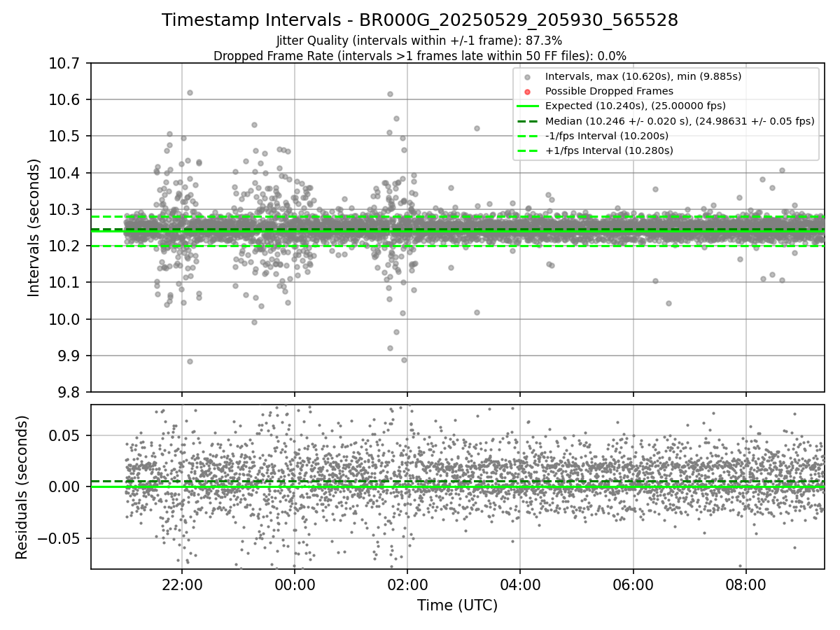Click the 22:00 time tick label
Screen dimensions: 840x630
182,584
